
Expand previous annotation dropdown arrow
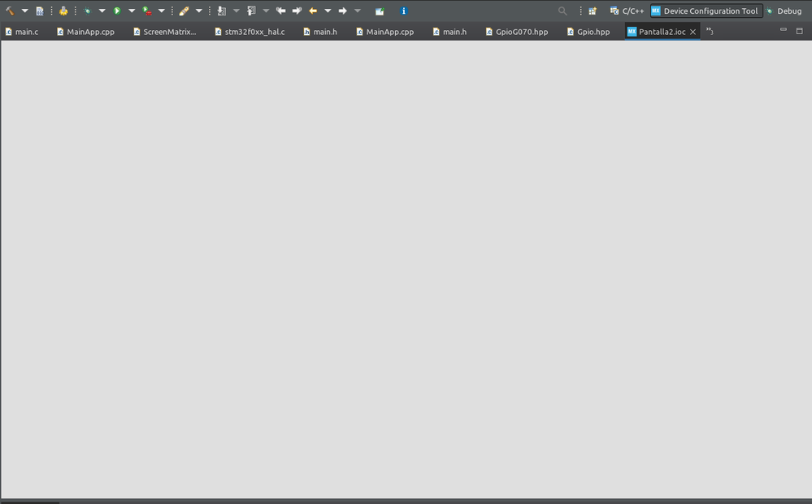(x=266, y=11)
